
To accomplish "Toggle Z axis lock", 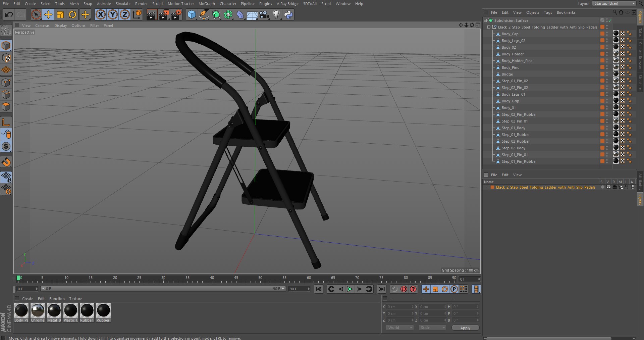I will point(125,14).
